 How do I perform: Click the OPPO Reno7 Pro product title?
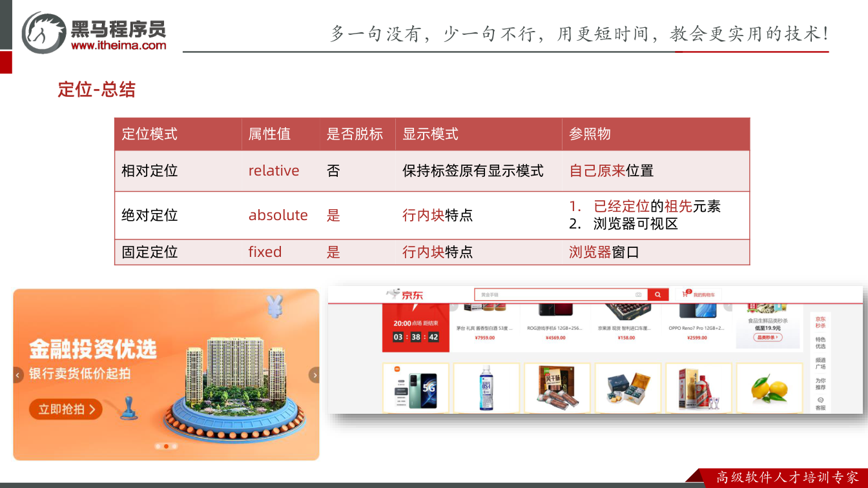click(x=696, y=329)
